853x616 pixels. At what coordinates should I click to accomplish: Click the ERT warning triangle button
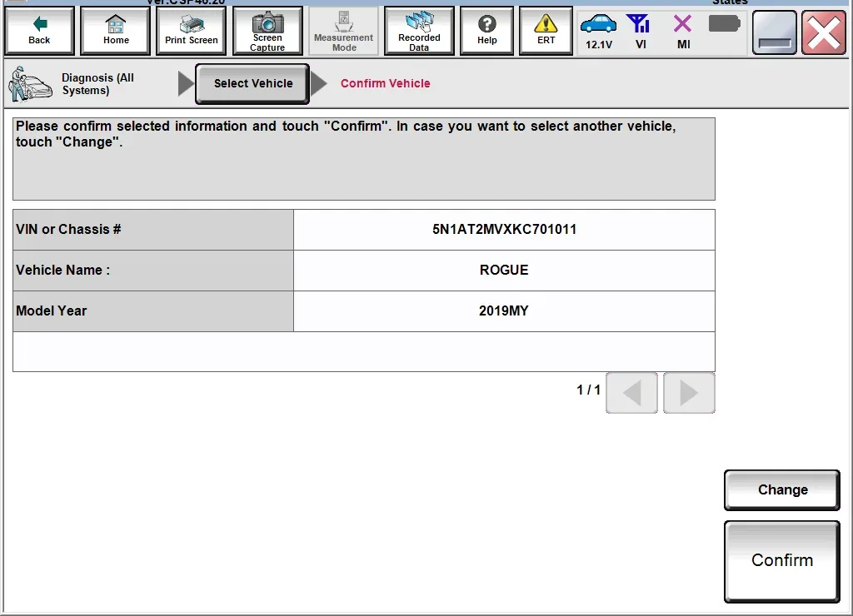546,31
